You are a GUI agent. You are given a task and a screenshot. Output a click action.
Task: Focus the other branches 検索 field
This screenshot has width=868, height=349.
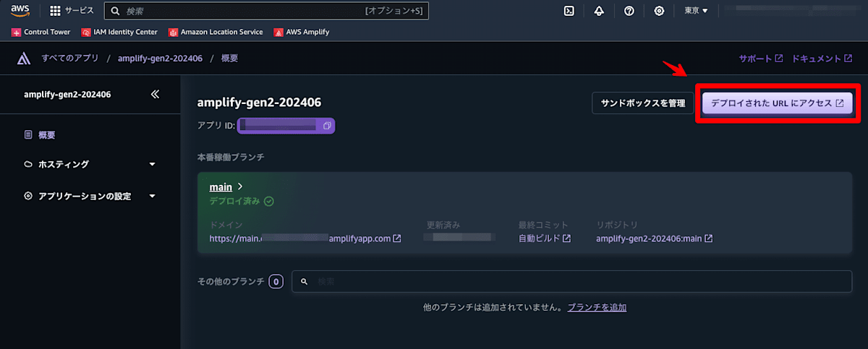[x=571, y=281]
